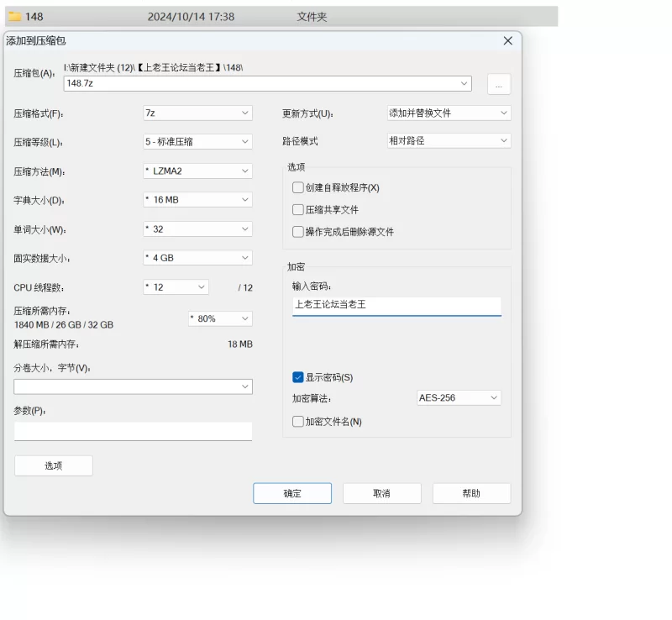This screenshot has width=672, height=620.
Task: Click the password input field
Action: [x=396, y=306]
